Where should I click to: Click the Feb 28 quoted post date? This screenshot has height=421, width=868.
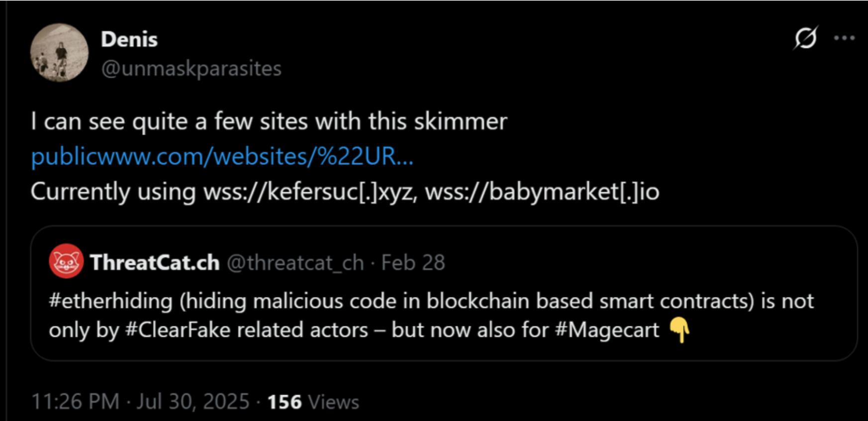coord(413,263)
